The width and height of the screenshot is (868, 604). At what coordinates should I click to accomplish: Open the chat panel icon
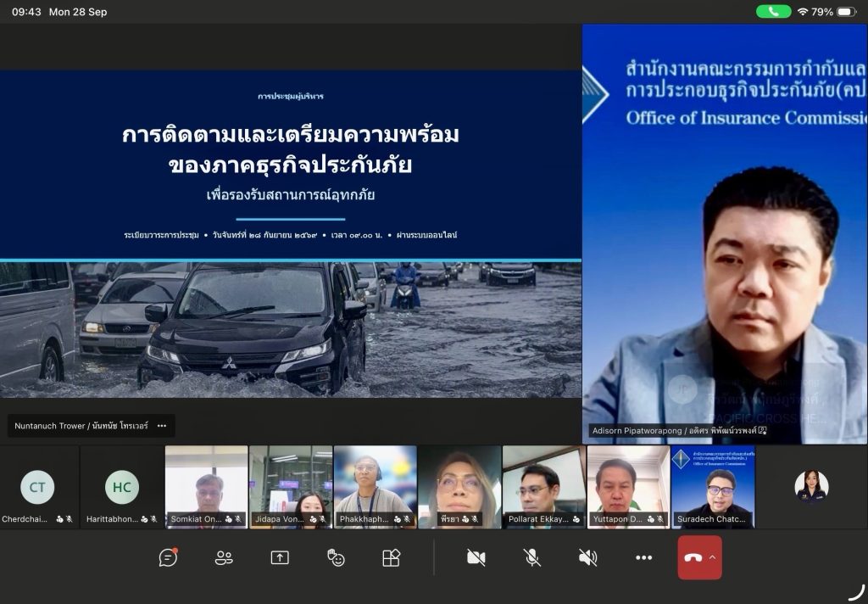[x=168, y=557]
